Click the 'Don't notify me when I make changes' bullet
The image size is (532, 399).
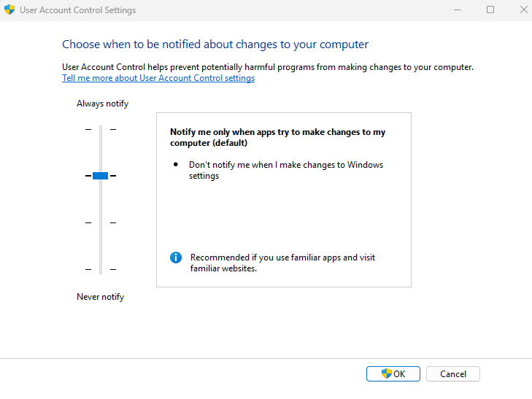click(286, 170)
